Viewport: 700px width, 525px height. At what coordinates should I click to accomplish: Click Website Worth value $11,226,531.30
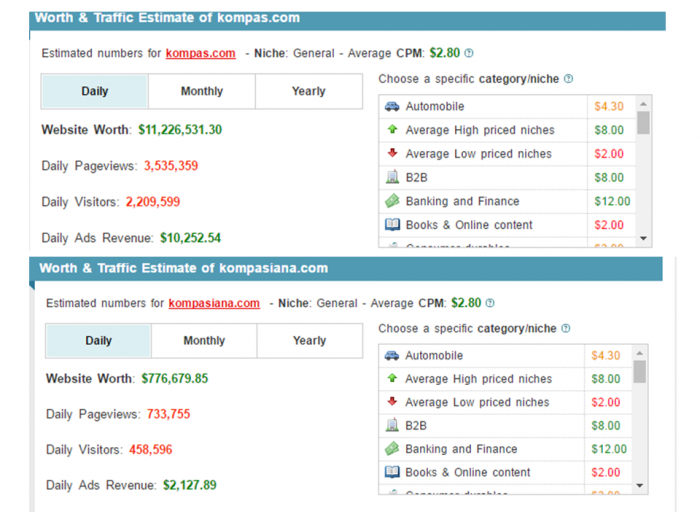180,129
